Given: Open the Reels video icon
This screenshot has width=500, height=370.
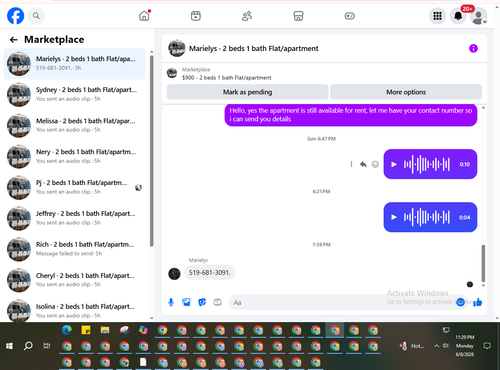Looking at the screenshot, I should [x=196, y=16].
